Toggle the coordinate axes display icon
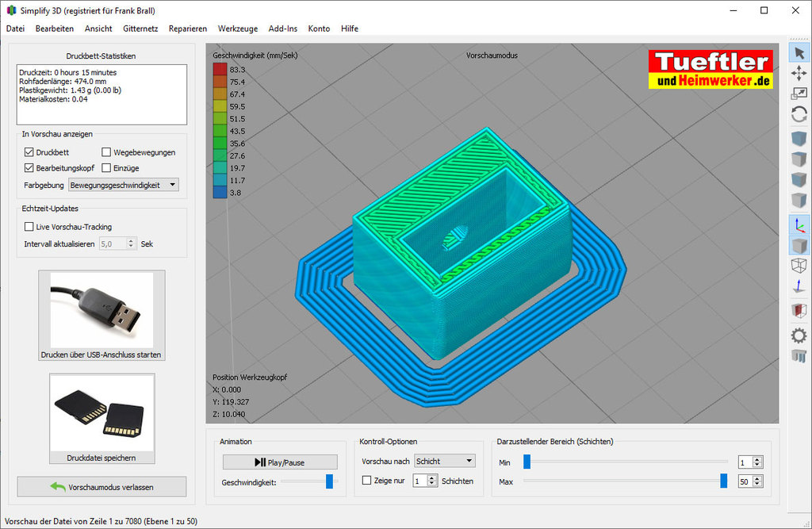The image size is (812, 529). pyautogui.click(x=799, y=225)
